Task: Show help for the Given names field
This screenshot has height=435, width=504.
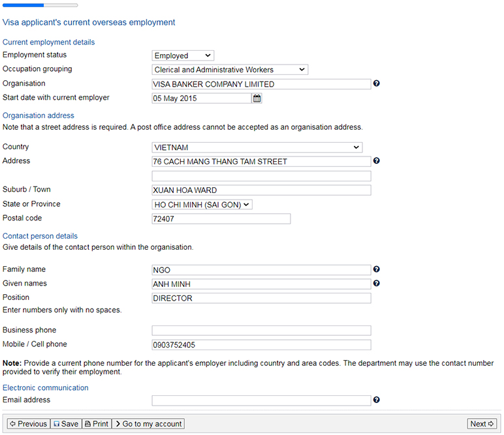Action: pos(377,283)
